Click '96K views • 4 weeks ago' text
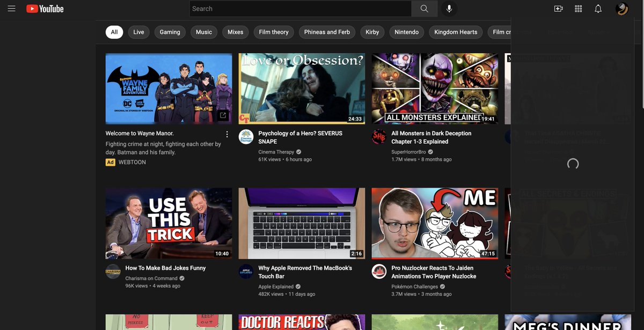This screenshot has width=644, height=330. pyautogui.click(x=153, y=286)
